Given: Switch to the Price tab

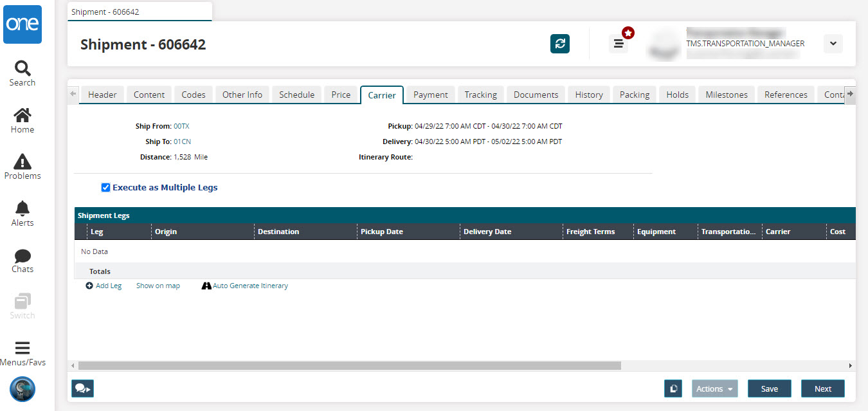Looking at the screenshot, I should (341, 95).
